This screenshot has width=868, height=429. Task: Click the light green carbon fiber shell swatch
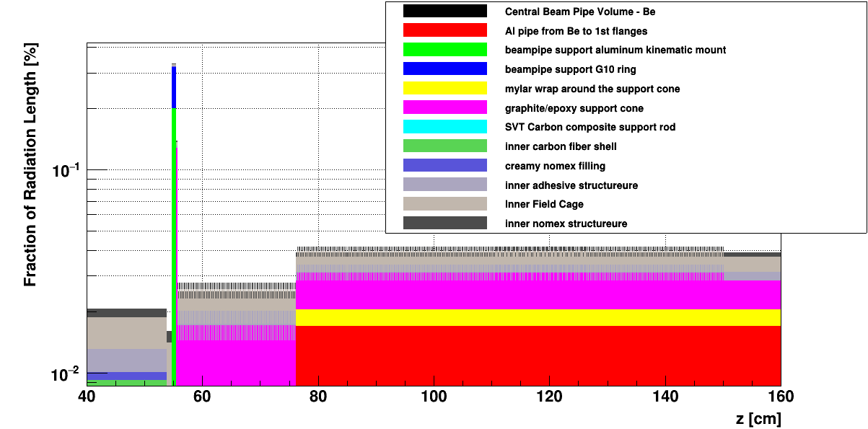[x=445, y=146]
